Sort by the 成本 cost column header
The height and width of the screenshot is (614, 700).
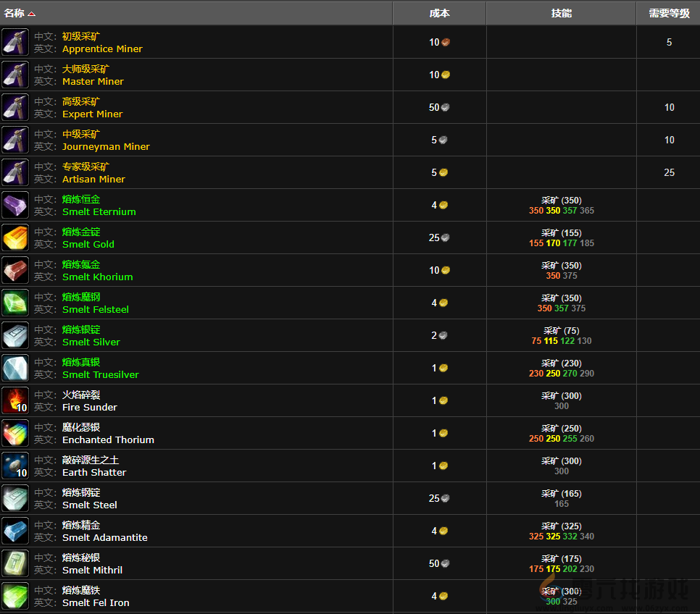[x=439, y=13]
